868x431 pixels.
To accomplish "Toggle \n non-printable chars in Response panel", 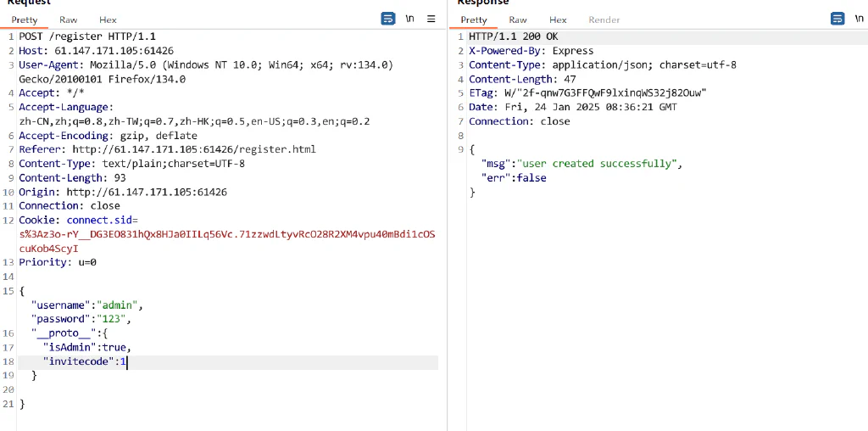I will click(x=860, y=19).
